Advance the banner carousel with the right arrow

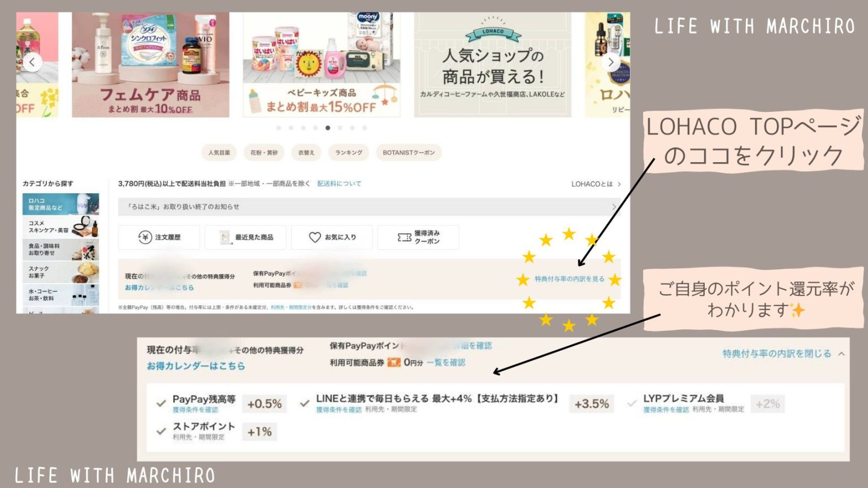coord(611,62)
